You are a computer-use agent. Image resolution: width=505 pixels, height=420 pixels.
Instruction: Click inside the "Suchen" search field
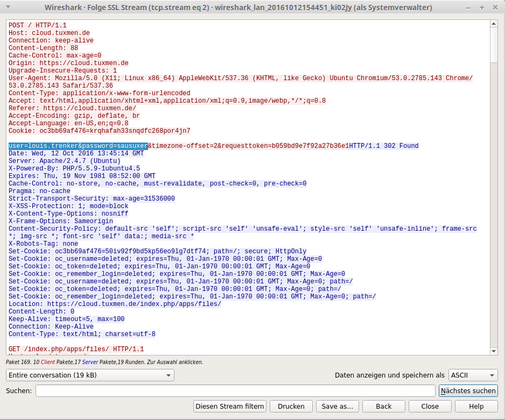click(x=237, y=390)
